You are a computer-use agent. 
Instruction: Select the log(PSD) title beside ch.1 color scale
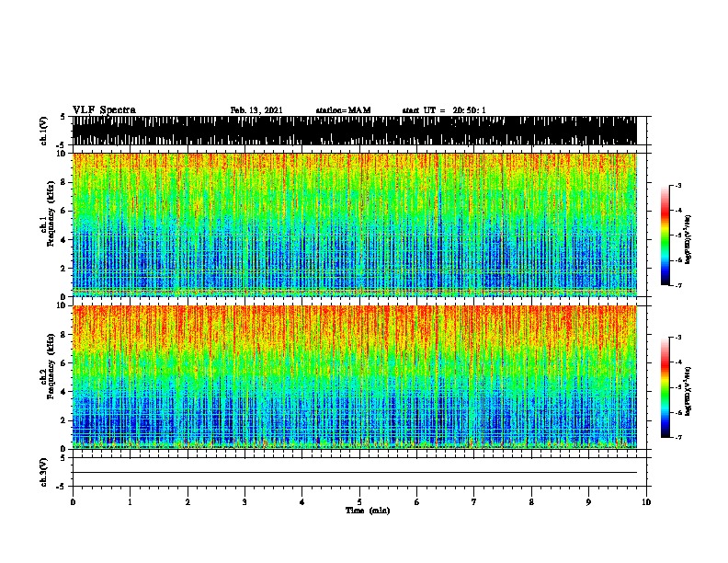[x=688, y=239]
